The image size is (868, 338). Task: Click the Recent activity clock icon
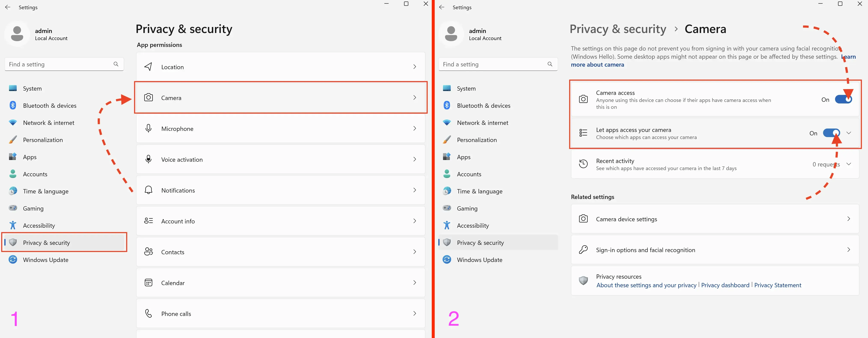point(583,164)
